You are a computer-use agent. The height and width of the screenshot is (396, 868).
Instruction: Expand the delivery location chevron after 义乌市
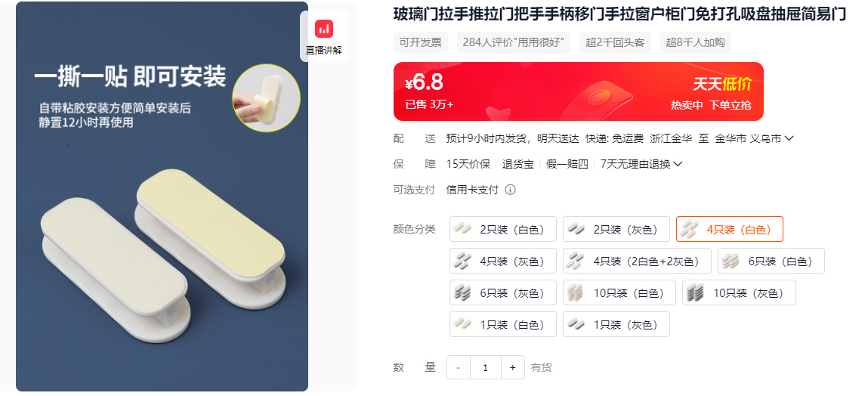point(789,138)
